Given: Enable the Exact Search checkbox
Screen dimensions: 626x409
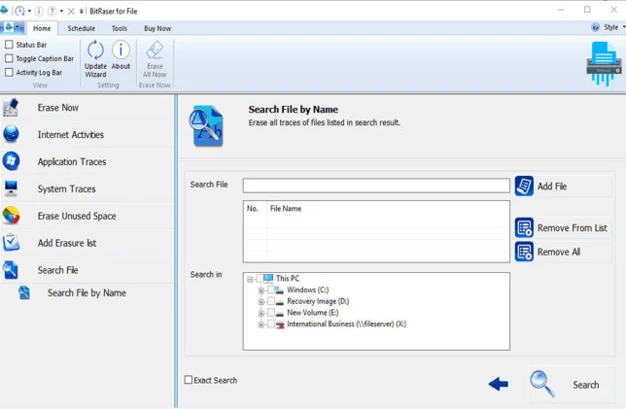Looking at the screenshot, I should [188, 379].
